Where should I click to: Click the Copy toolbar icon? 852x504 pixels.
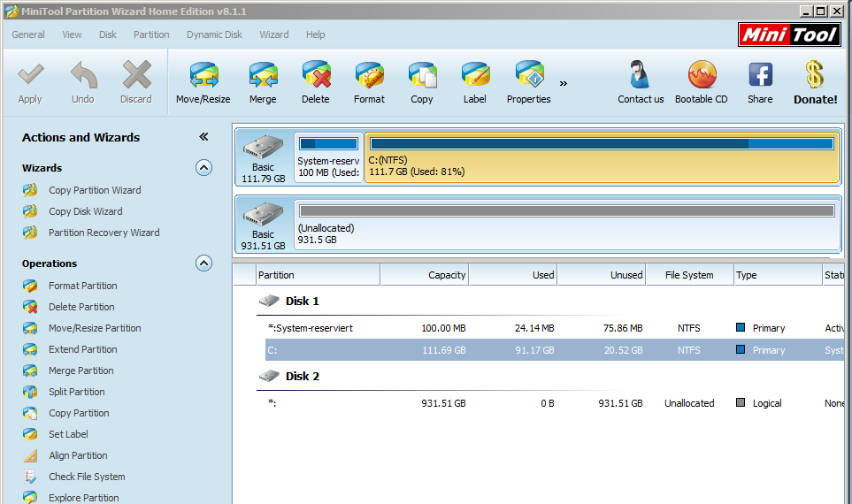click(x=422, y=74)
